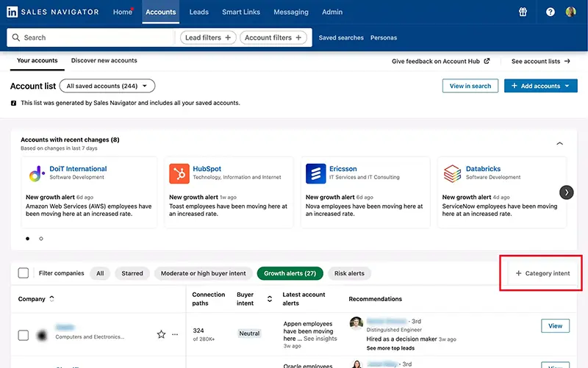Click the search magnifier icon
Image resolution: width=588 pixels, height=368 pixels.
15,37
